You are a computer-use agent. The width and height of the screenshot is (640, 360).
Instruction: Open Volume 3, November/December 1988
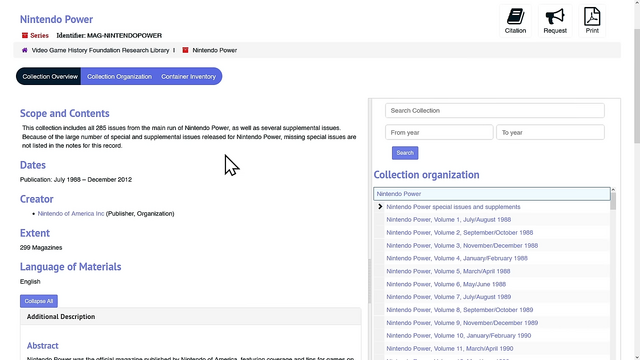(462, 246)
